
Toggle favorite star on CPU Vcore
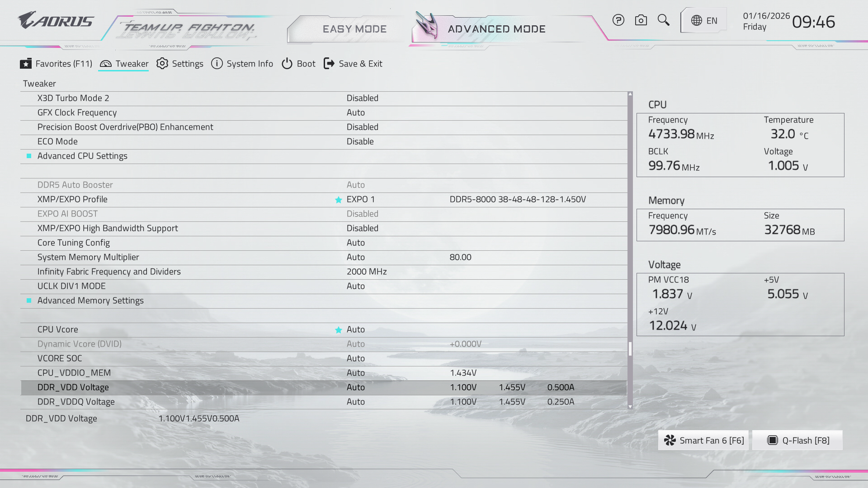point(338,330)
